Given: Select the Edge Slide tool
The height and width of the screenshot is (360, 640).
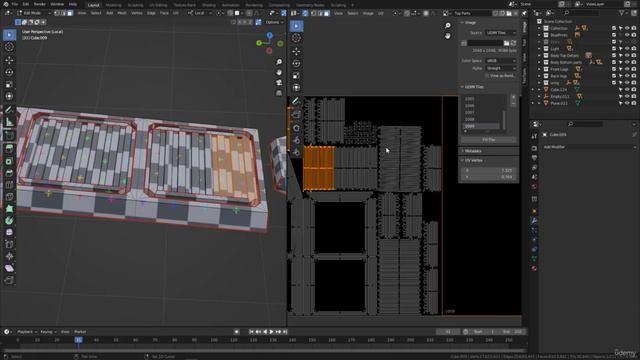Looking at the screenshot, I should [9, 244].
